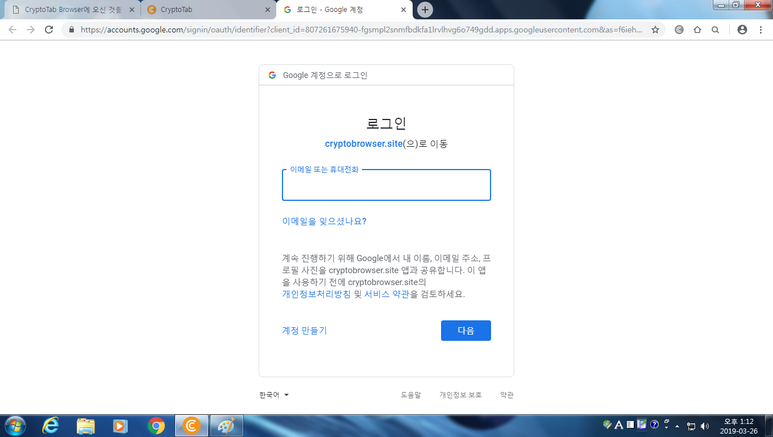Open a new tab with plus button
773x437 pixels.
pyautogui.click(x=424, y=9)
